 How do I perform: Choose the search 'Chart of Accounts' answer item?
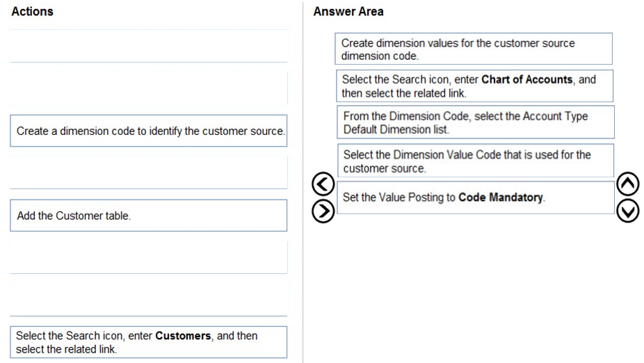[474, 85]
